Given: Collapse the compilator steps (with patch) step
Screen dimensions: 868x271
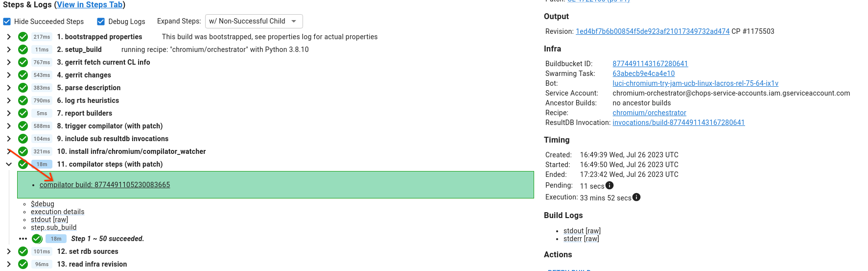Looking at the screenshot, I should (9, 164).
